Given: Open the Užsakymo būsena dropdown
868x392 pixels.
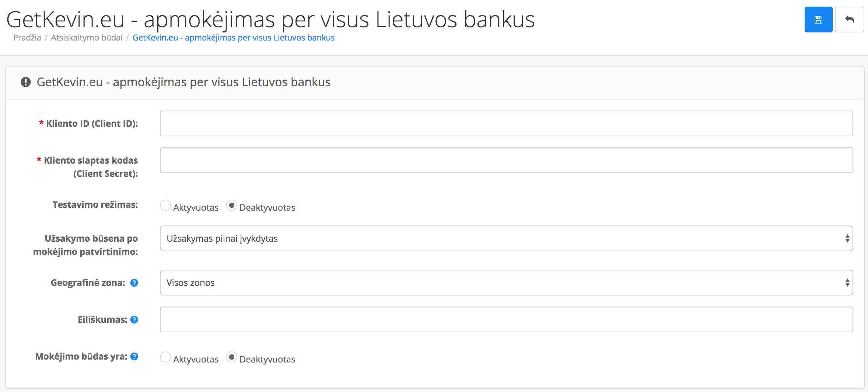Looking at the screenshot, I should click(506, 238).
